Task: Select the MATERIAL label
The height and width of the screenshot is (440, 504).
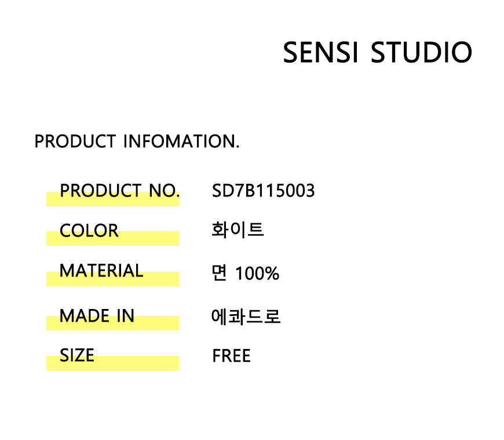Action: pos(101,271)
